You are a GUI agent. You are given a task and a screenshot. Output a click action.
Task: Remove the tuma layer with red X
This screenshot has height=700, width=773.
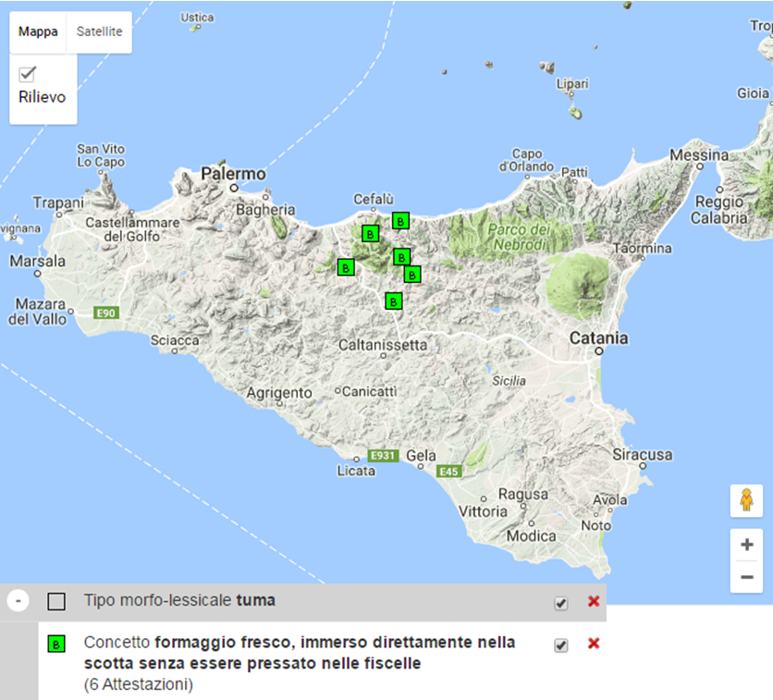click(594, 602)
